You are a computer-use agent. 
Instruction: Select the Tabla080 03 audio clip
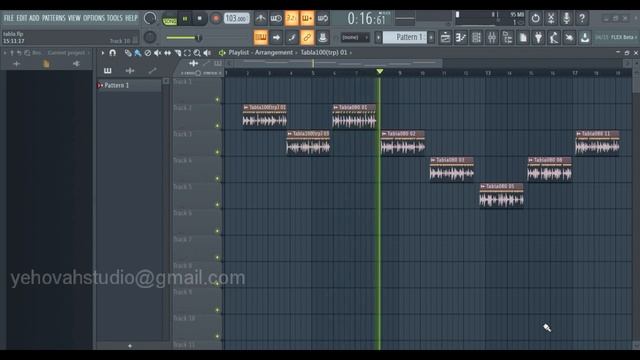451,169
